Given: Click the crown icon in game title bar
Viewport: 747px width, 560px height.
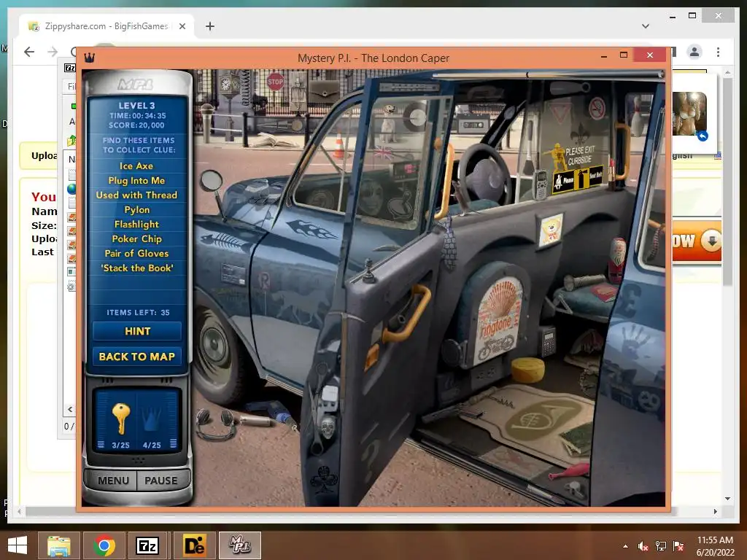Looking at the screenshot, I should 89,58.
